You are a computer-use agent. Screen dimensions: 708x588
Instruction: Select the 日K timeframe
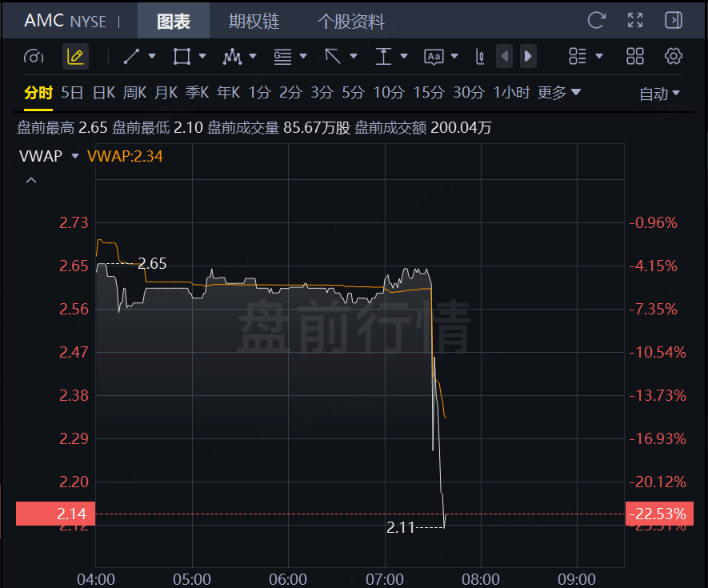pyautogui.click(x=104, y=93)
